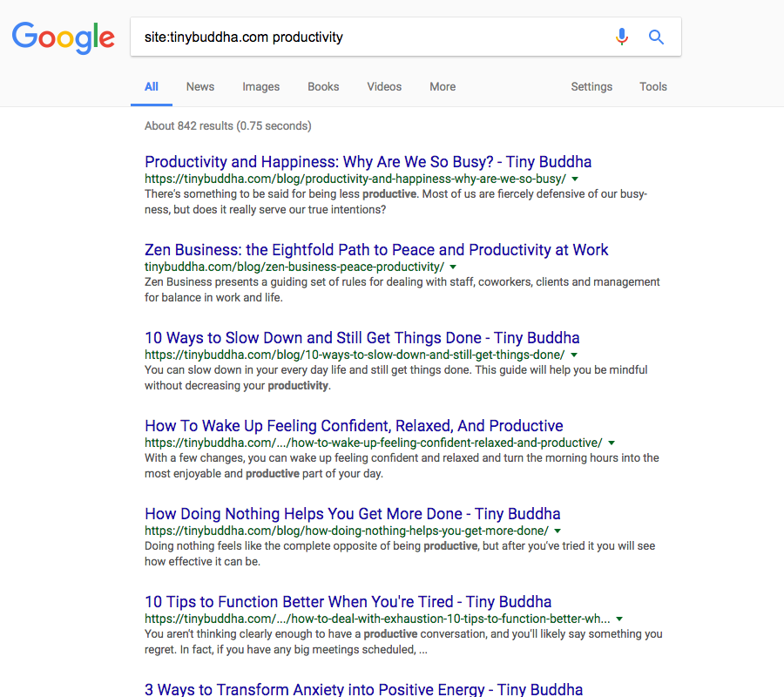Screen dimensions: 784x697
Task: Open 'How Doing Nothing Helps You Get More Done' result
Action: [x=353, y=514]
